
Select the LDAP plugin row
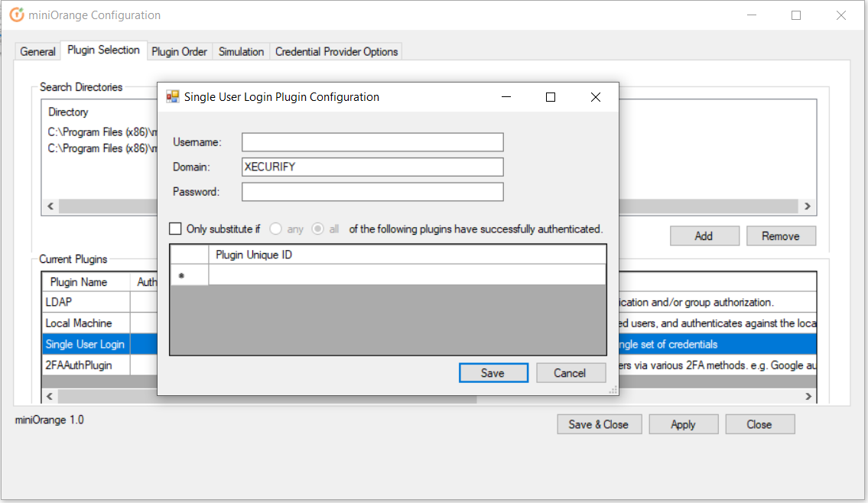[x=86, y=302]
